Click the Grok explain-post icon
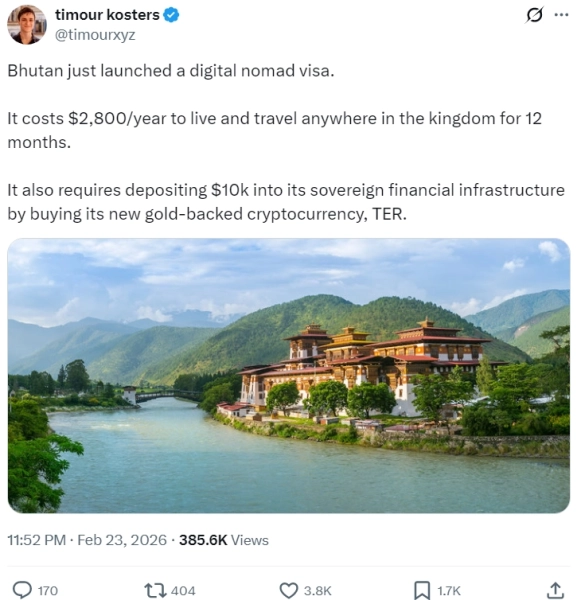This screenshot has width=581, height=600. coord(534,16)
